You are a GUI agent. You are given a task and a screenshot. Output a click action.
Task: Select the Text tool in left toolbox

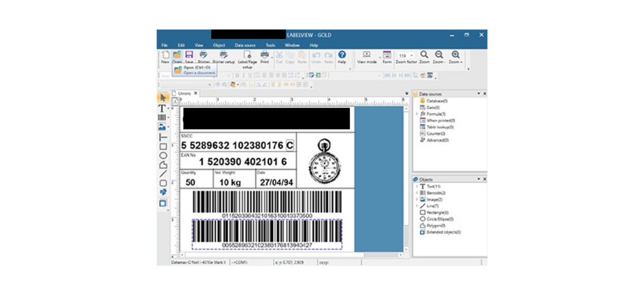(162, 109)
